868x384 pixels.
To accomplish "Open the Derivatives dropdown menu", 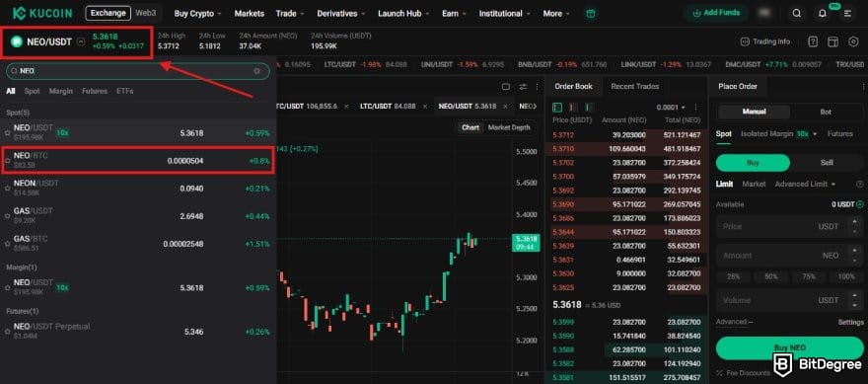I will 341,13.
